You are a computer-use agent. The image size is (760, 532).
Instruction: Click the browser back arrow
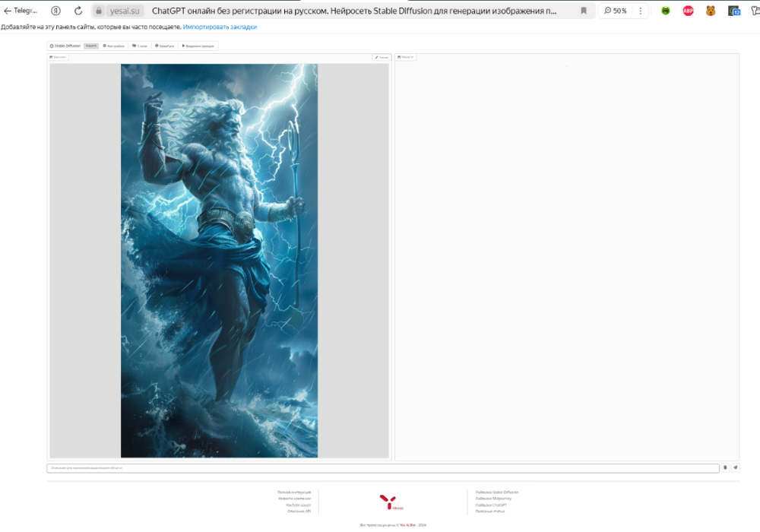tap(8, 11)
